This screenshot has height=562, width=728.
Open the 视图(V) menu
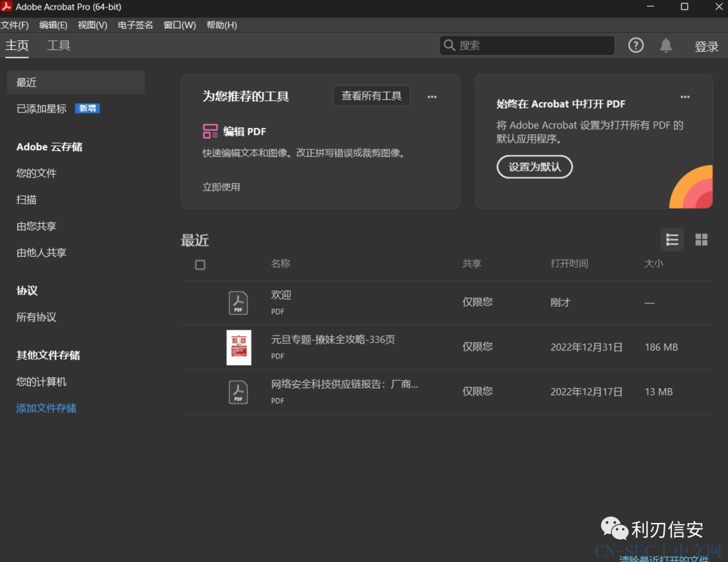click(92, 25)
